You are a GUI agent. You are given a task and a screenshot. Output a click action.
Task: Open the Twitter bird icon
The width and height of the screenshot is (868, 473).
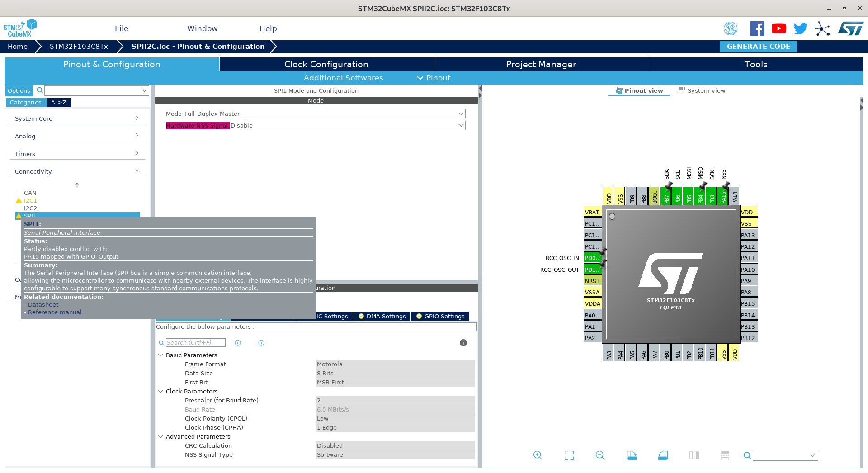tap(800, 28)
